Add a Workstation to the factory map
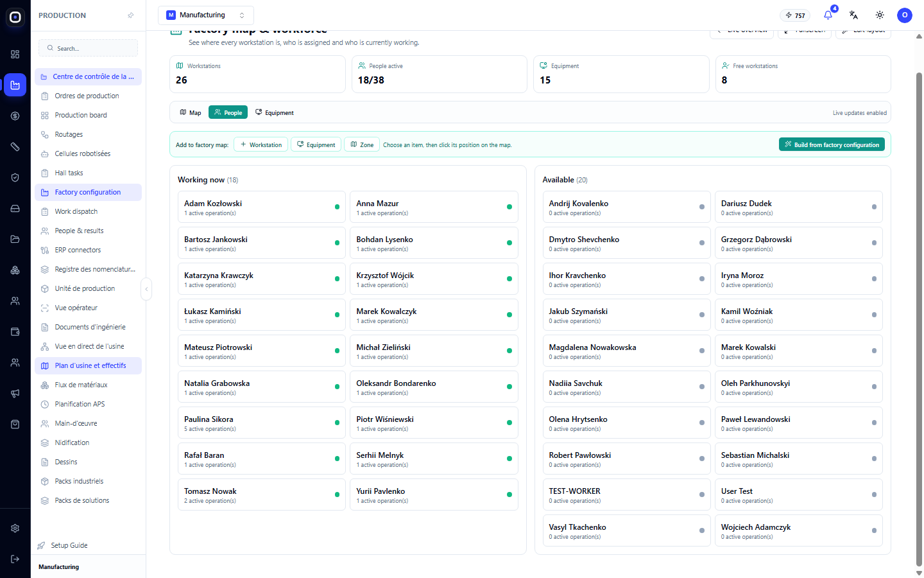This screenshot has height=578, width=924. 261,144
